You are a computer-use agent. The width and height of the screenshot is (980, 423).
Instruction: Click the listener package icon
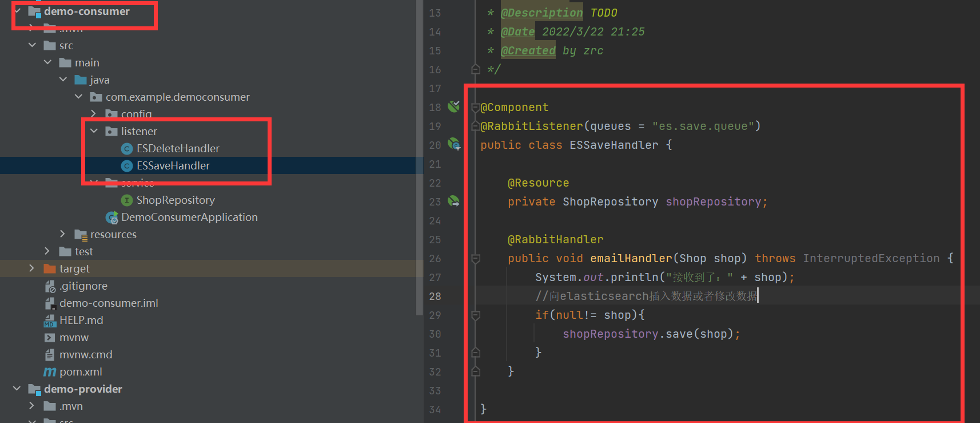(x=111, y=131)
